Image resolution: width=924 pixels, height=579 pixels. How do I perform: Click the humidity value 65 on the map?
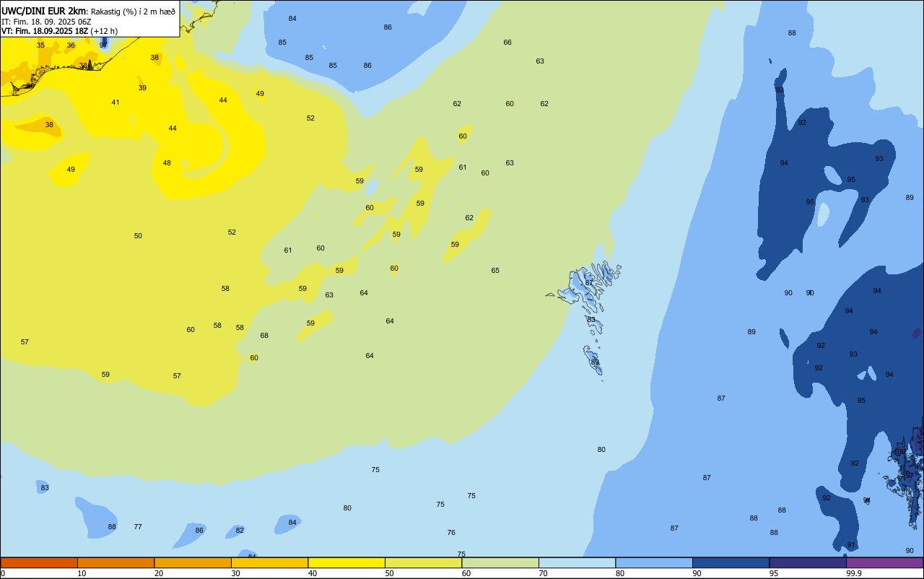[x=495, y=271]
